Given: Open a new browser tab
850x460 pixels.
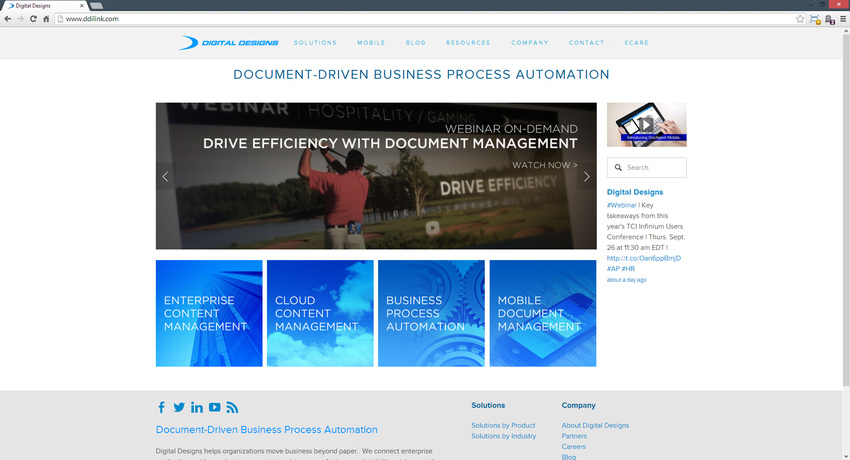Looking at the screenshot, I should (x=96, y=6).
